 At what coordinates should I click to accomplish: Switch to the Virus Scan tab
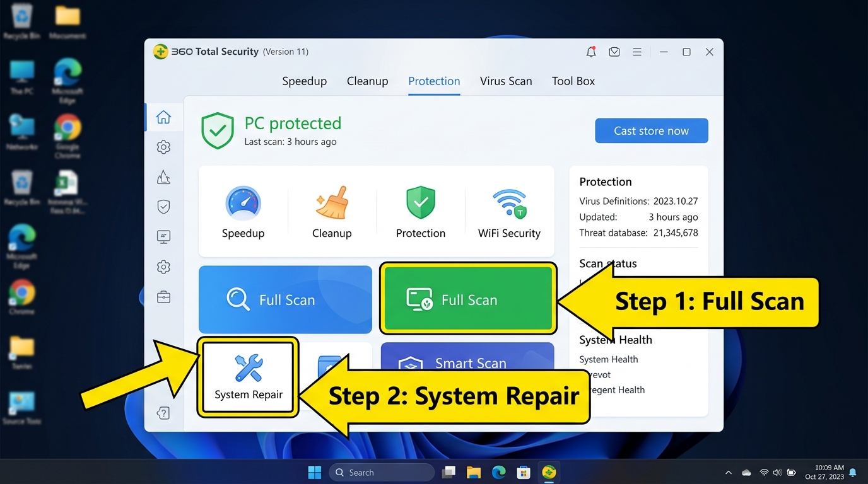pyautogui.click(x=506, y=81)
